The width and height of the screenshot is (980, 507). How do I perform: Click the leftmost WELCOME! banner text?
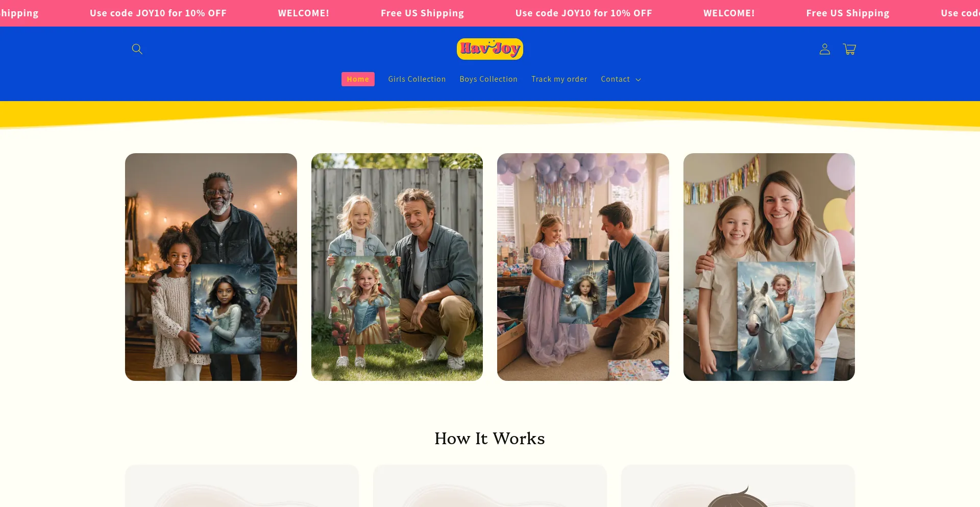(x=304, y=13)
